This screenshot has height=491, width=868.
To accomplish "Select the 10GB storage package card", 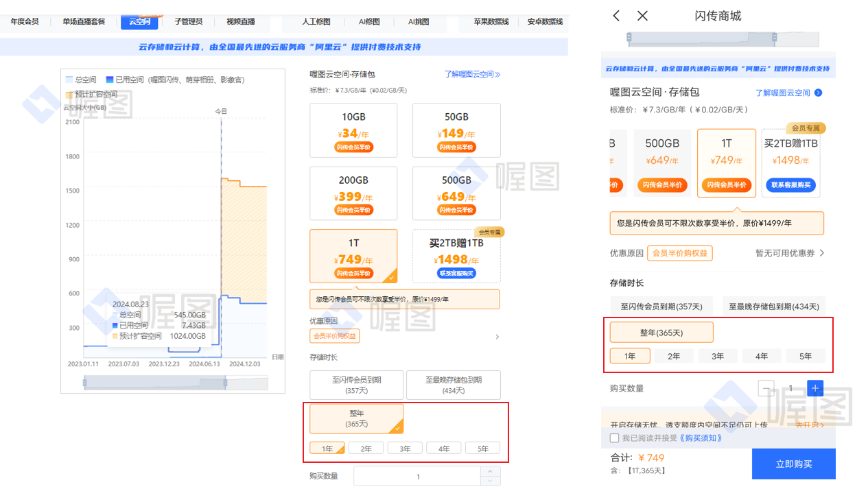I will coord(353,130).
